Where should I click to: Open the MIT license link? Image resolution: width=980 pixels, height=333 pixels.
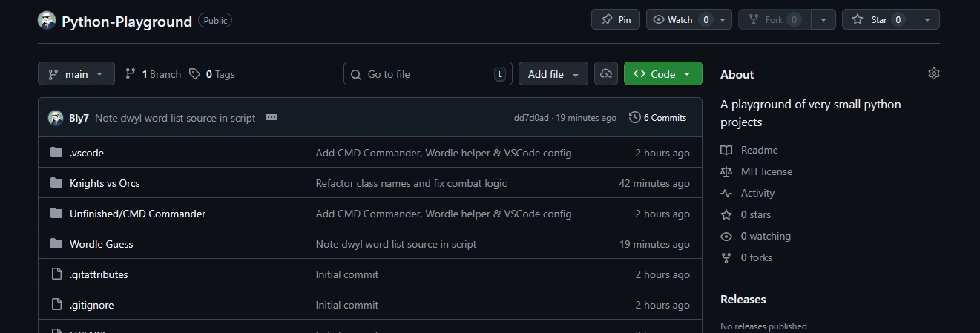[766, 171]
